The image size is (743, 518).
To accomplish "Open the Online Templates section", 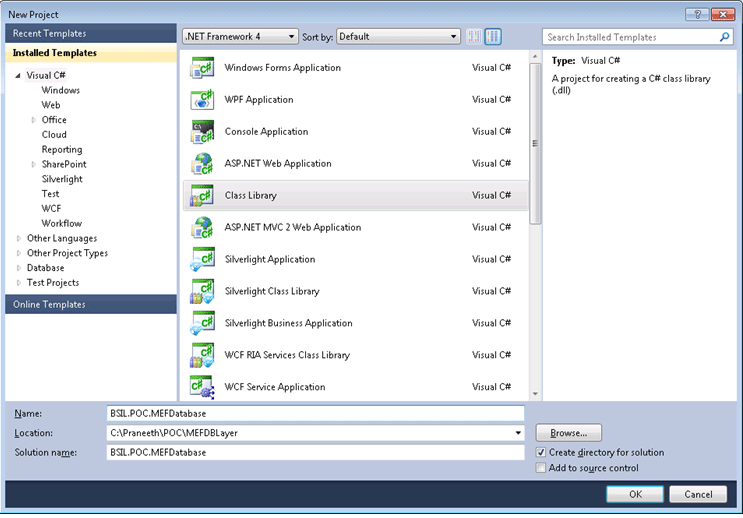I will tap(91, 304).
